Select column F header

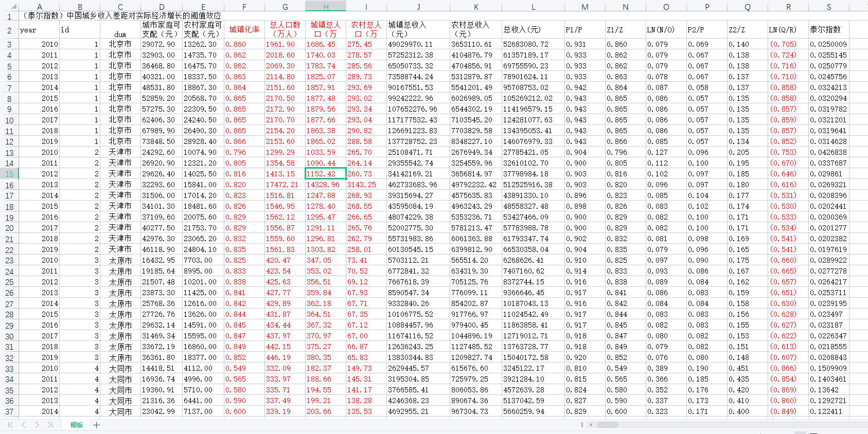tap(244, 7)
